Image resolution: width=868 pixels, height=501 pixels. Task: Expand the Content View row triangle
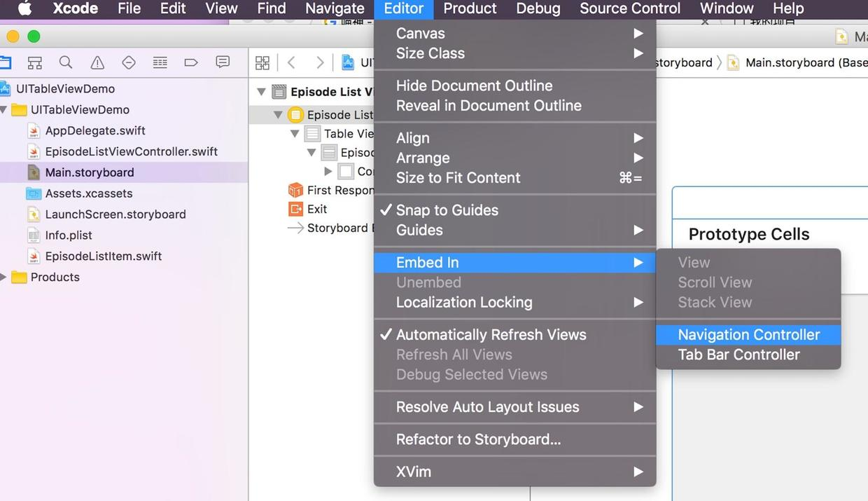tap(328, 171)
